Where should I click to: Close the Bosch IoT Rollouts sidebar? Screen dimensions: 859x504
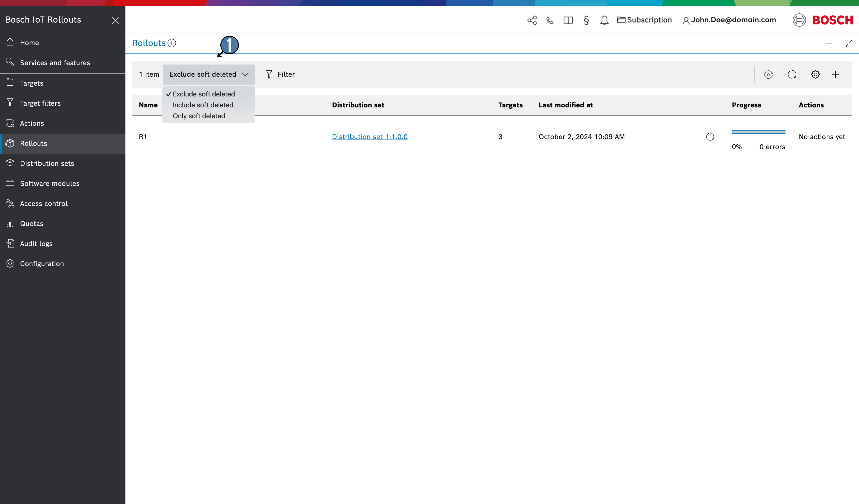(x=115, y=20)
